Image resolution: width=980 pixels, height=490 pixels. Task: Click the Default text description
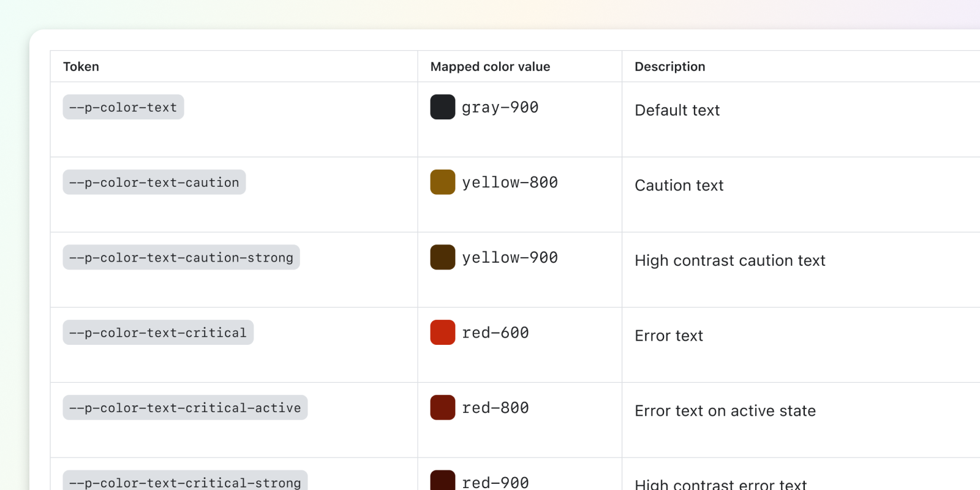pos(677,110)
